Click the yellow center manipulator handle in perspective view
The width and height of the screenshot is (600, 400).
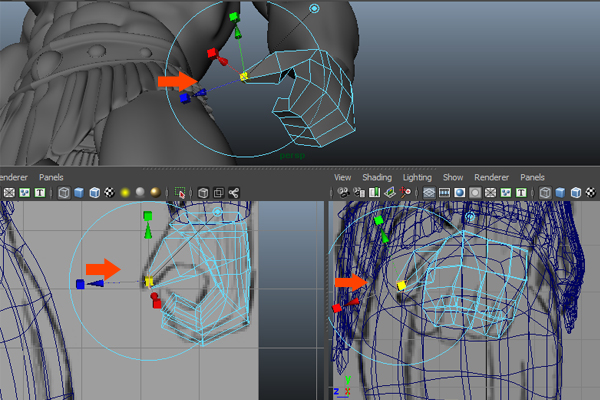click(243, 75)
